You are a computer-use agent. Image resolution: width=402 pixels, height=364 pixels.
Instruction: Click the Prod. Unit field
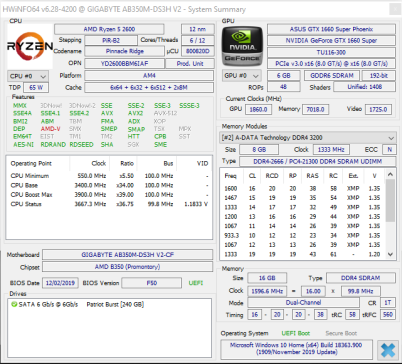190,63
